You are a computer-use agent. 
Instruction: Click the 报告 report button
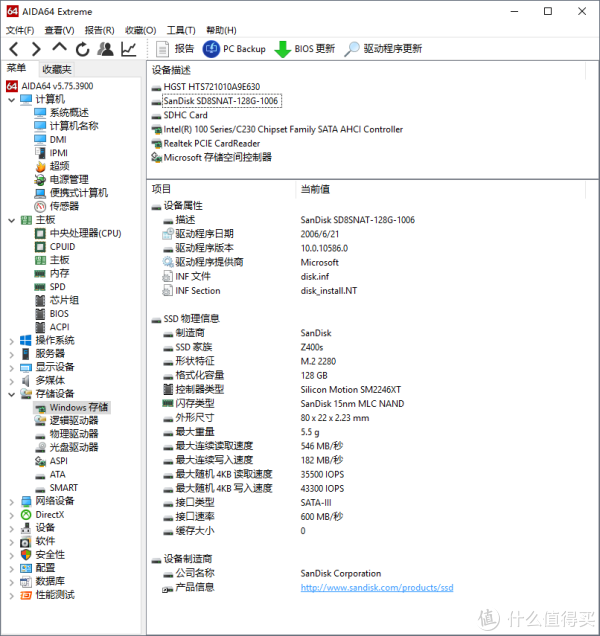tap(174, 49)
